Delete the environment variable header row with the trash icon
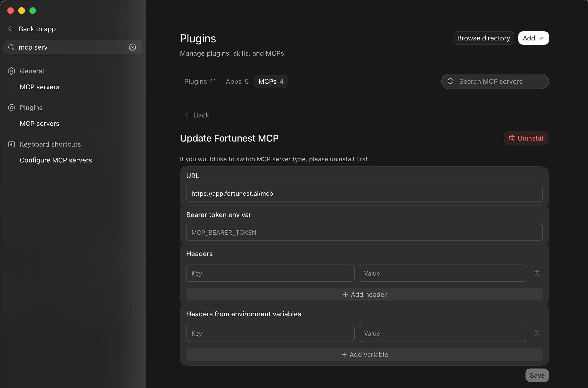 537,333
